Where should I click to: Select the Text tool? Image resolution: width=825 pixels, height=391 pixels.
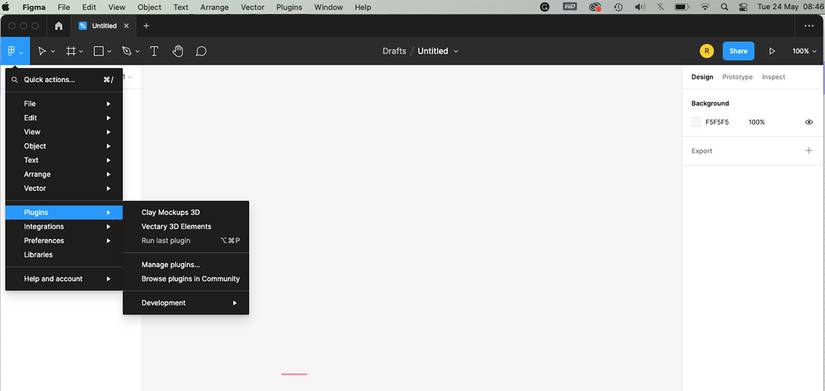tap(154, 51)
